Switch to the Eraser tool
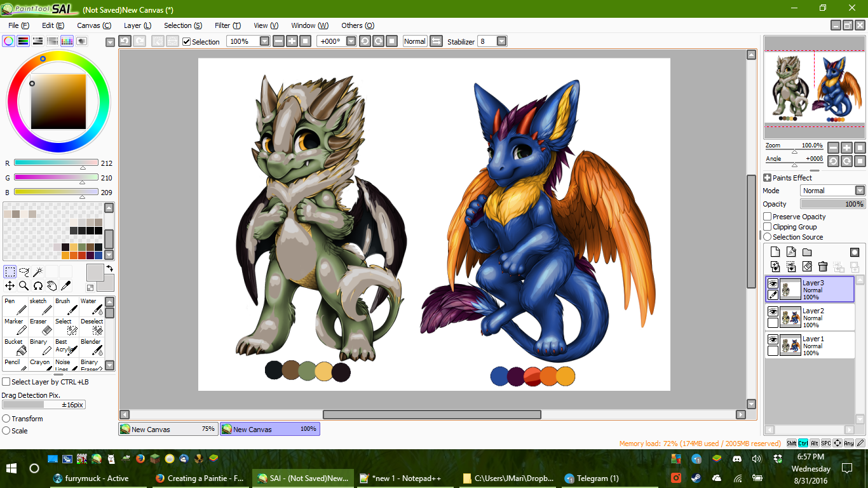 (x=40, y=326)
